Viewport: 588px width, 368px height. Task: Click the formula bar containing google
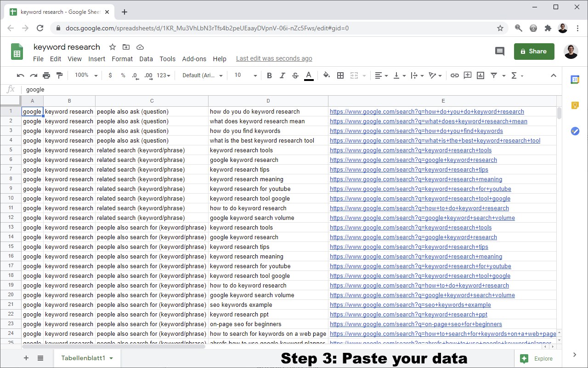pos(292,90)
